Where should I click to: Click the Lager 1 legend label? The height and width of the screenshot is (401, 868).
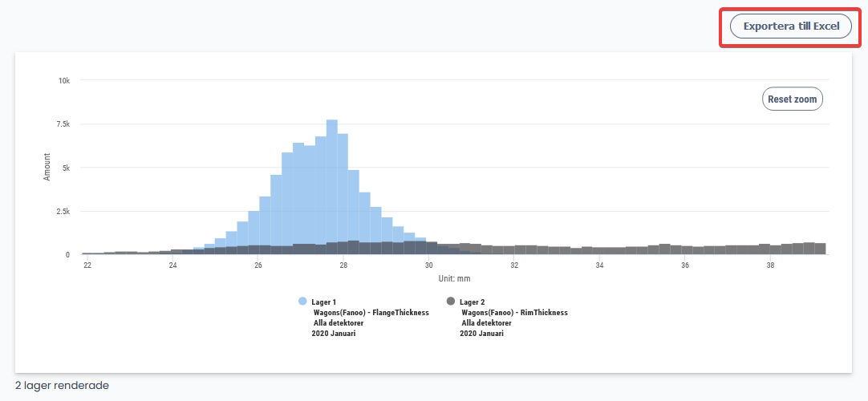click(x=325, y=302)
